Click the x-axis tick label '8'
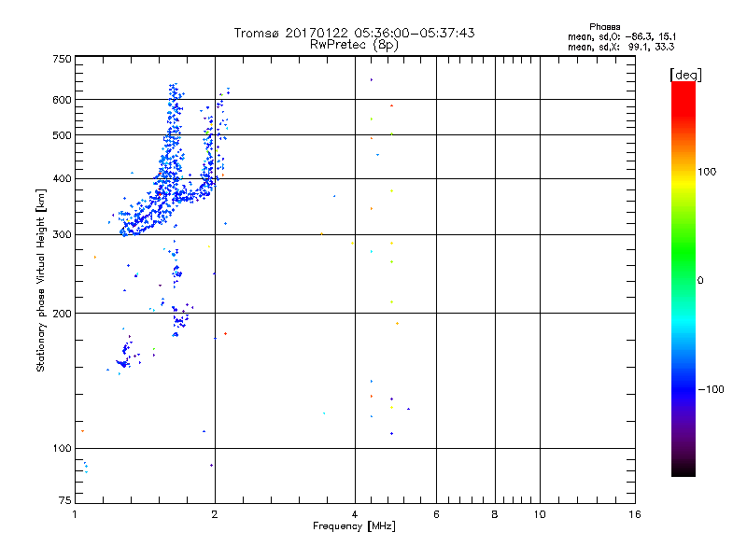 [495, 514]
